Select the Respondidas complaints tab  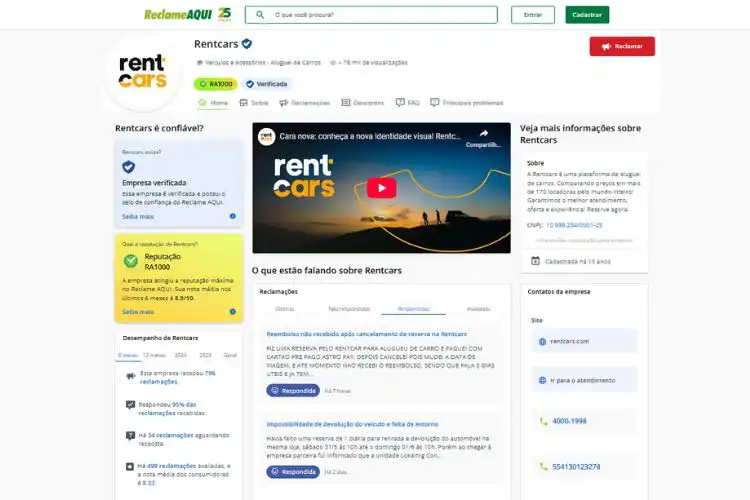(413, 309)
